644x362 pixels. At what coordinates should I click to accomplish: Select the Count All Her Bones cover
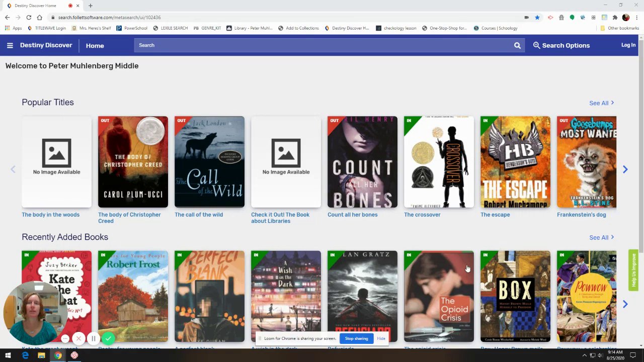point(362,162)
